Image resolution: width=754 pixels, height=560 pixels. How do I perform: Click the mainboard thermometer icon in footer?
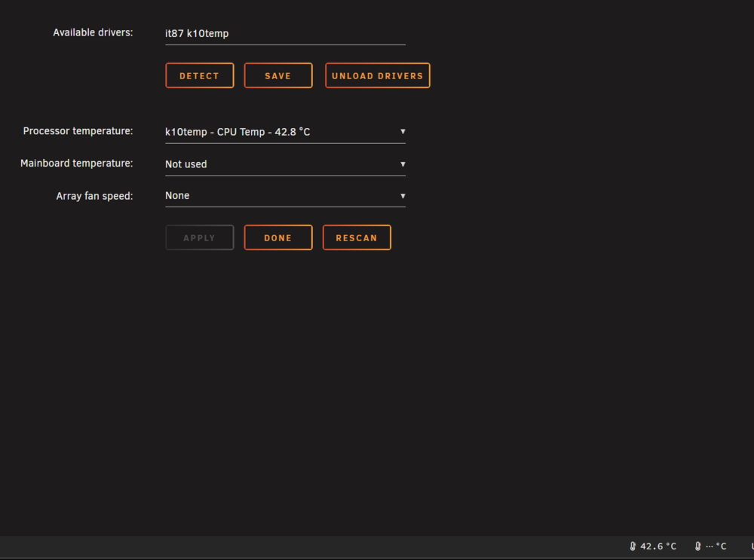(697, 546)
